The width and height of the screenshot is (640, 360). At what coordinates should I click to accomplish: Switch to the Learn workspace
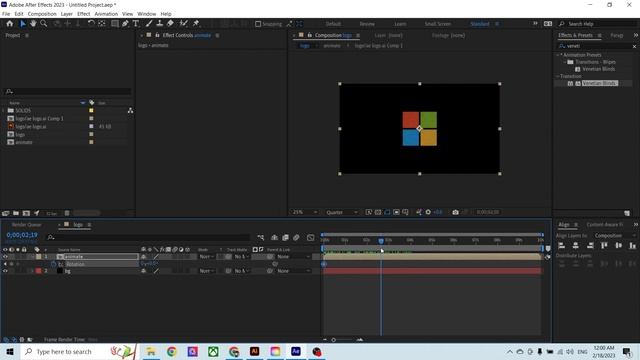(400, 24)
